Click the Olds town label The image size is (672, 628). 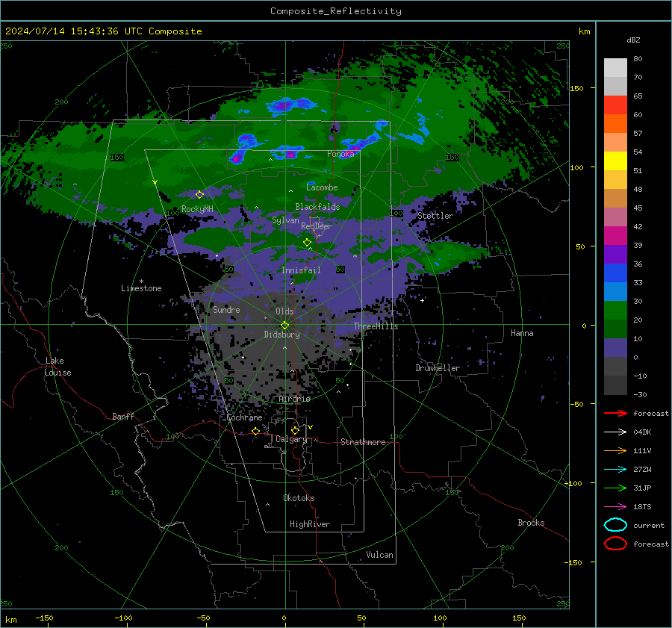point(284,311)
